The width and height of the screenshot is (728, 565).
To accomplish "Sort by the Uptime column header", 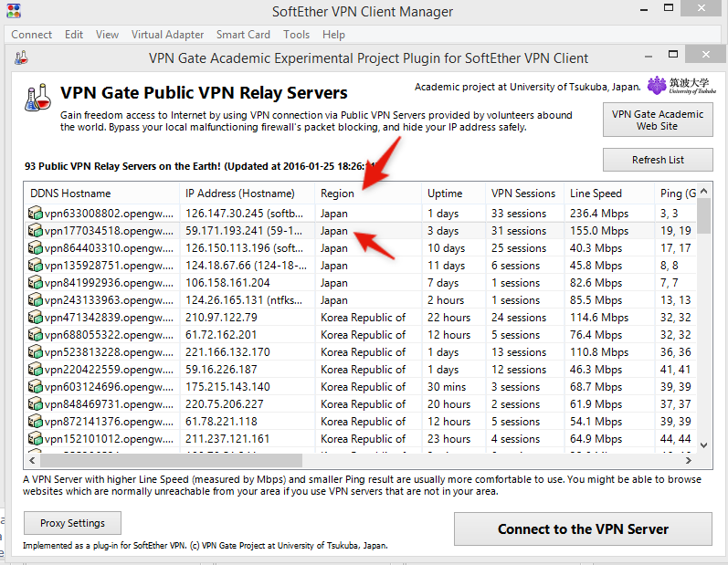I will pos(453,194).
